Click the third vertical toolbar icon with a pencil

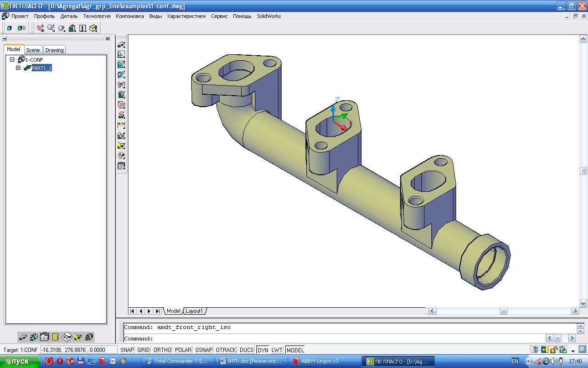pyautogui.click(x=121, y=65)
